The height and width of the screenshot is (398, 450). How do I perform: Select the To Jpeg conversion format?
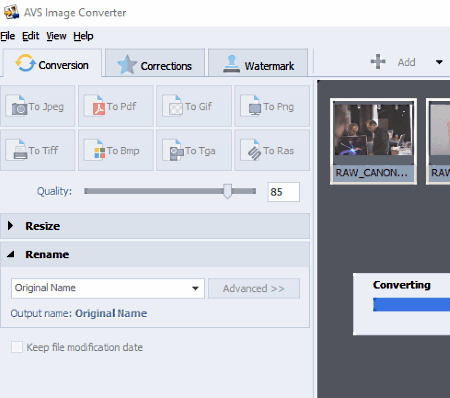tap(37, 106)
